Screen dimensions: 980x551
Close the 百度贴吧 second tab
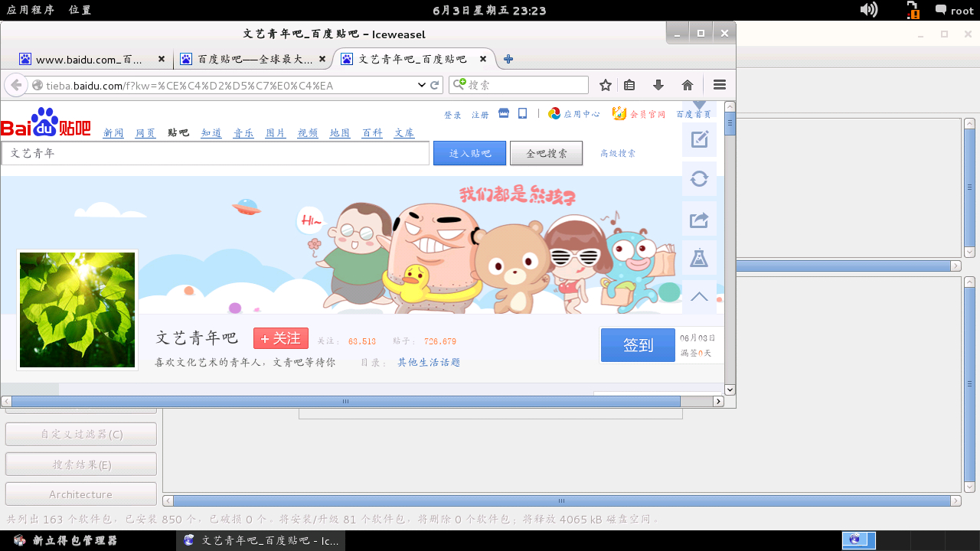click(x=322, y=59)
